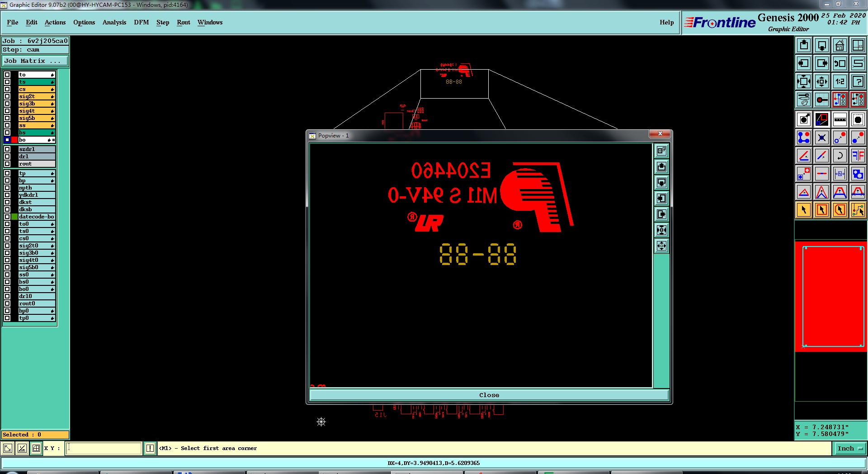Toggle the 'ss' layer display checkbox

click(x=7, y=125)
